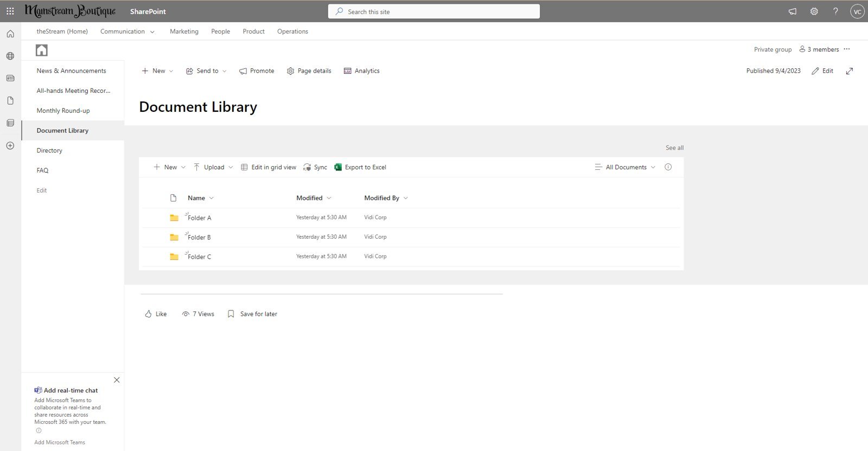Viewport: 868px width, 451px height.
Task: Click the site home logo icon
Action: point(42,50)
